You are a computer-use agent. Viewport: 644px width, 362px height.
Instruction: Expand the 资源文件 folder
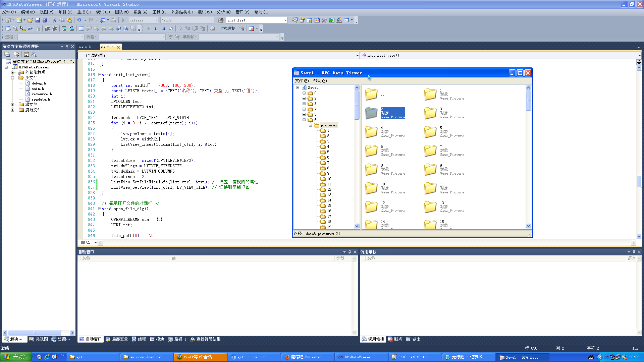tap(13, 110)
